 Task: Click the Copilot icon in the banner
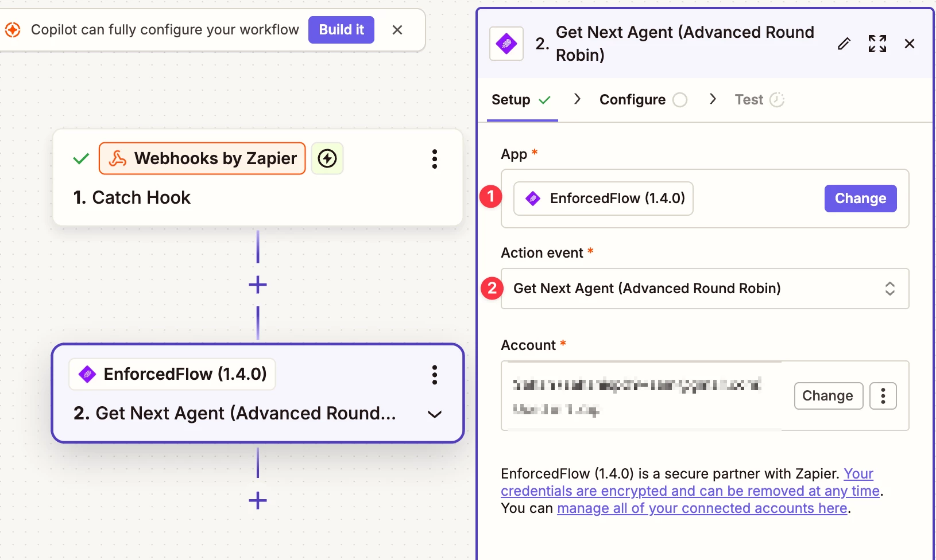click(13, 30)
